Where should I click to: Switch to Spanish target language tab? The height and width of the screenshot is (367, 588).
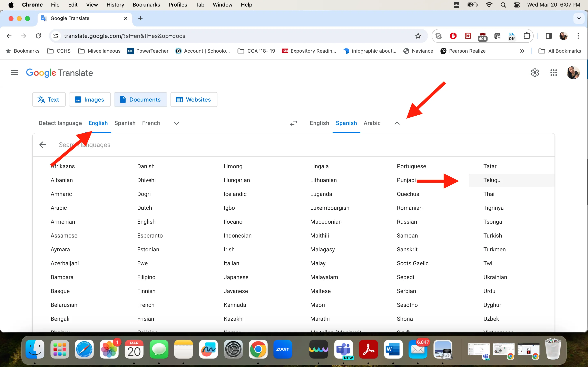(346, 123)
